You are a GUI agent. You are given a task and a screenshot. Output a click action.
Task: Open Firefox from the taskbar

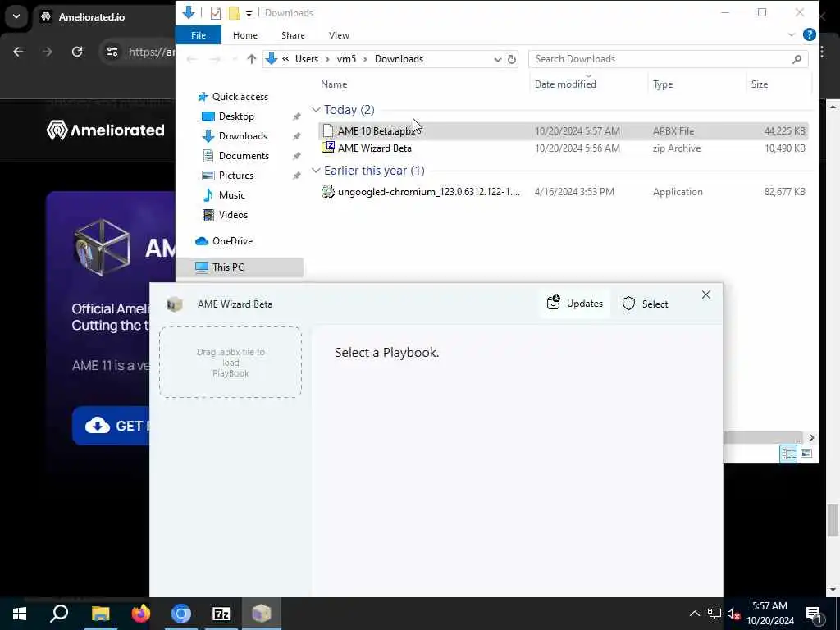(141, 614)
